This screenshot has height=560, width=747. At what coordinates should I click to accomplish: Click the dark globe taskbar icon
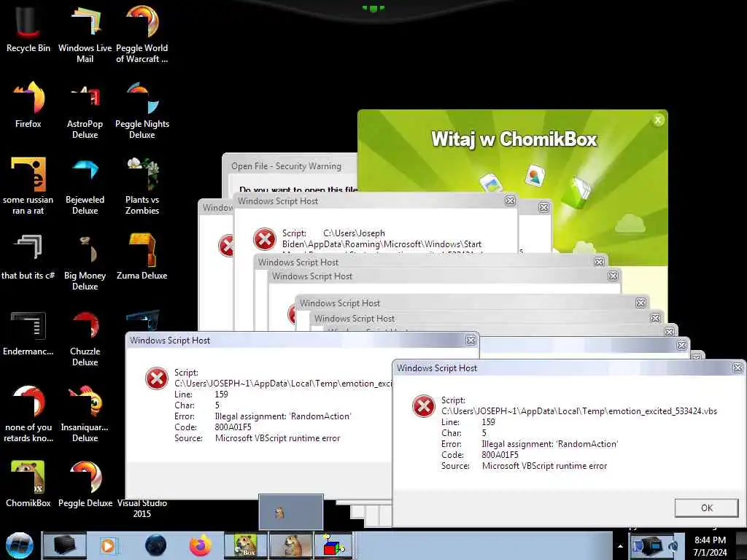tap(155, 545)
